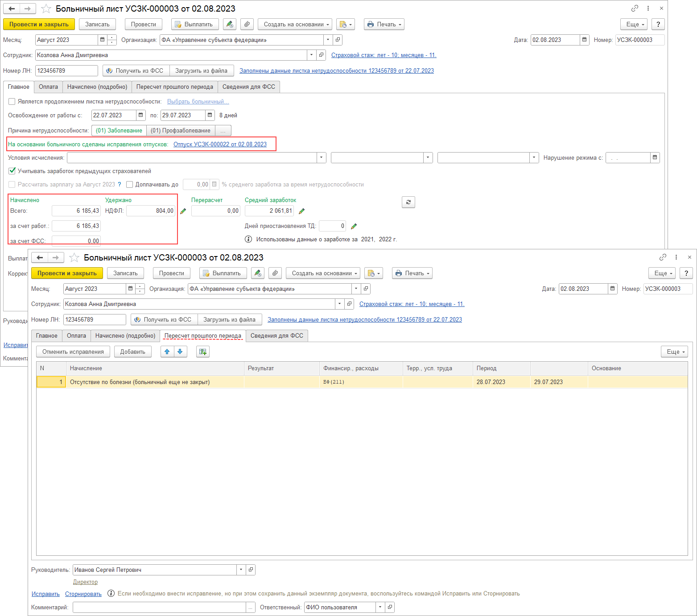
Task: Open Печать dropdown in lower window
Action: point(412,273)
